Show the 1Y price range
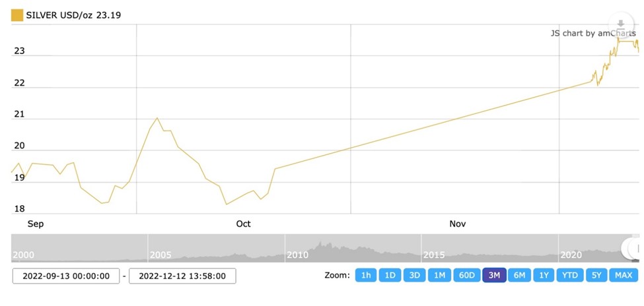 544,275
